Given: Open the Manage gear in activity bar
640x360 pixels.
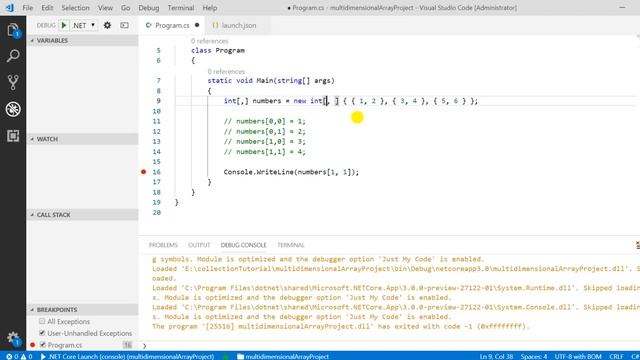Looking at the screenshot, I should (x=13, y=338).
